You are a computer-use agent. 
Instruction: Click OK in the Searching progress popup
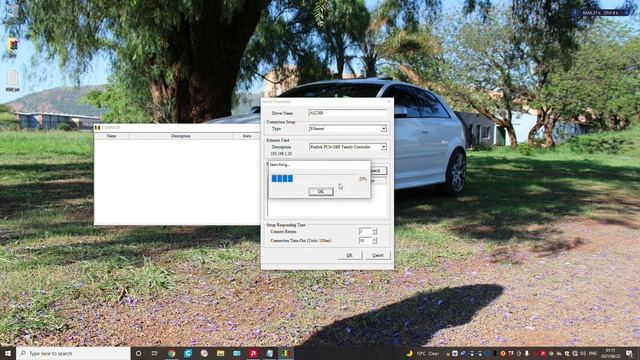click(321, 191)
